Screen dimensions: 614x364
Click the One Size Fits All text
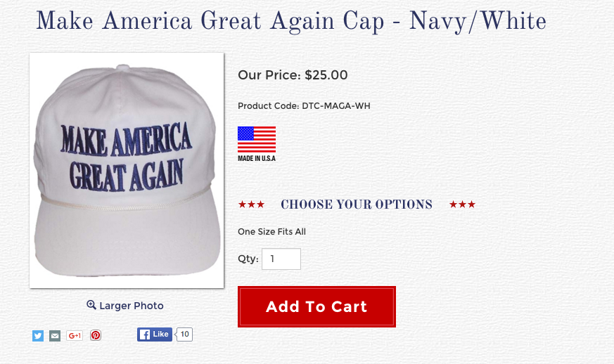271,232
